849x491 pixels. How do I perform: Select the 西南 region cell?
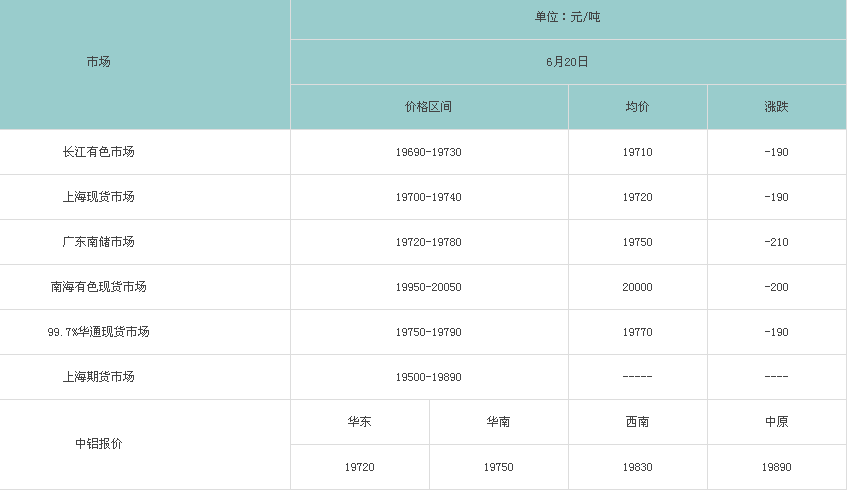[x=637, y=422]
